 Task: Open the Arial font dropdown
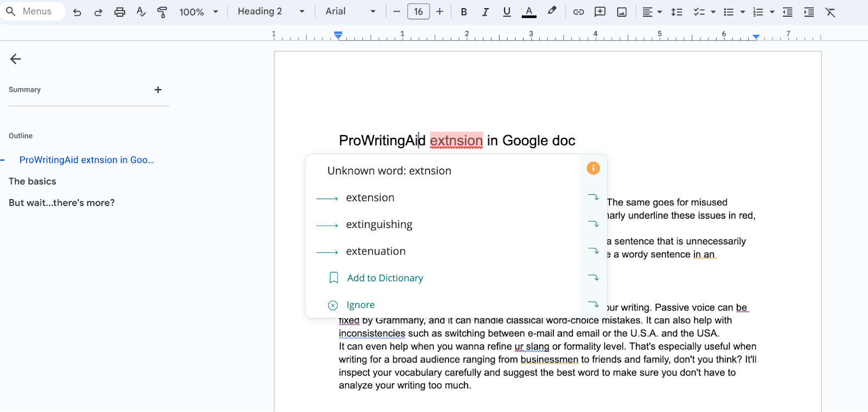tap(350, 11)
